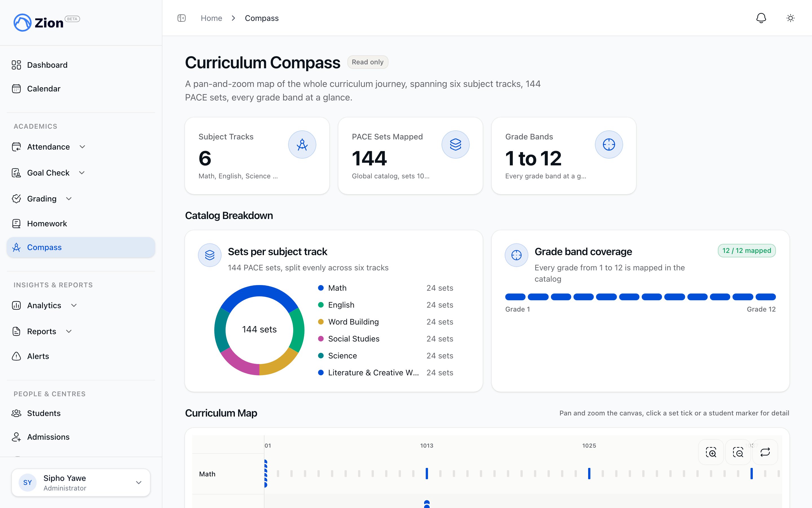Toggle the sidebar panel icon
Viewport: 812px width, 508px height.
click(x=182, y=18)
